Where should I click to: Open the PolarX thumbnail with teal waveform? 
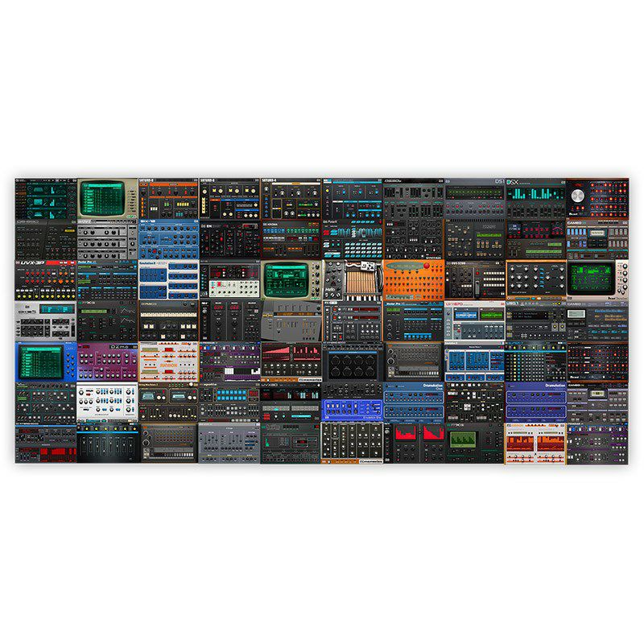(x=352, y=239)
